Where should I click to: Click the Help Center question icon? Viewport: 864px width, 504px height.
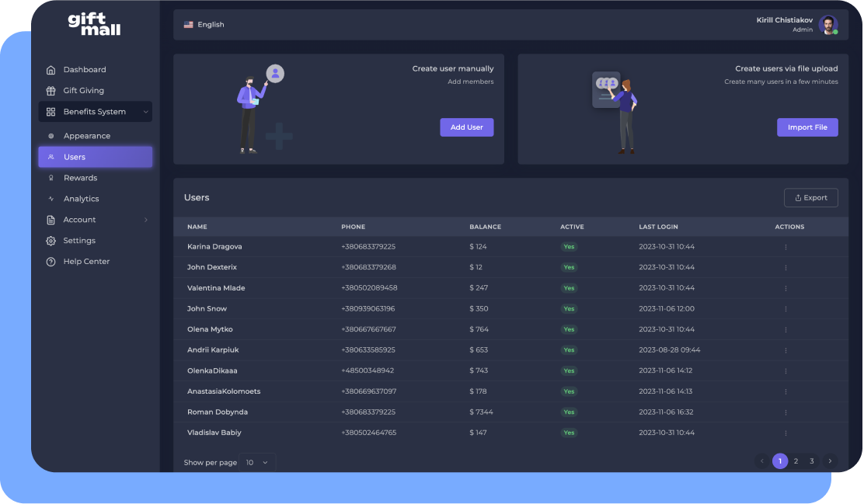(x=51, y=262)
